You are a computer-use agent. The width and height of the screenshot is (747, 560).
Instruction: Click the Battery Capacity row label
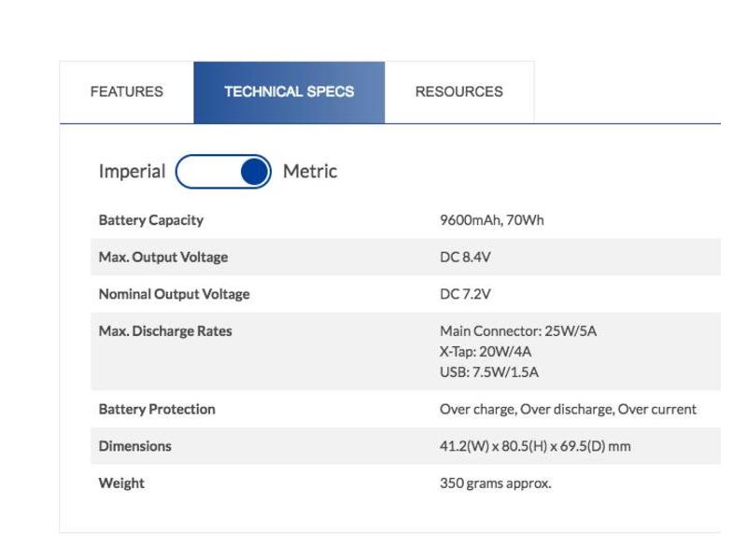(x=150, y=220)
